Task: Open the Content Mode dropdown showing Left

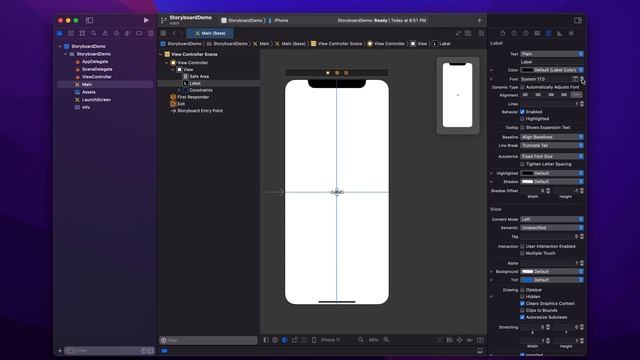Action: pos(551,219)
